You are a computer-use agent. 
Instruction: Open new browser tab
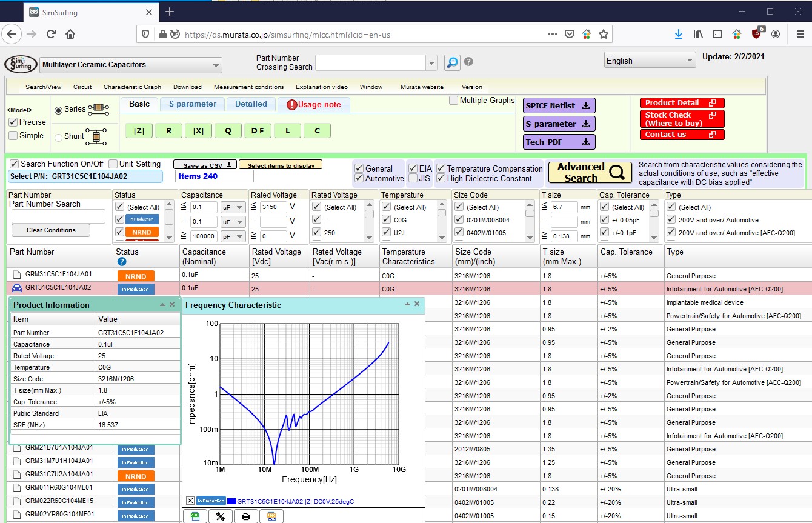[x=170, y=12]
